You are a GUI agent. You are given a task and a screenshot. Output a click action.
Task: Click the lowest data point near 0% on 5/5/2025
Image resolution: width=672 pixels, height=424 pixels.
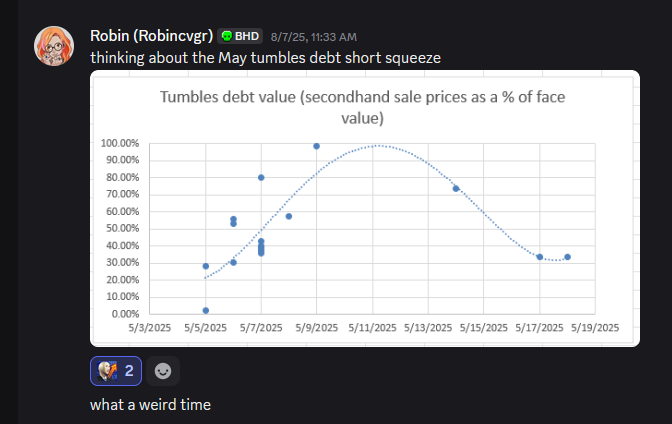(x=206, y=310)
